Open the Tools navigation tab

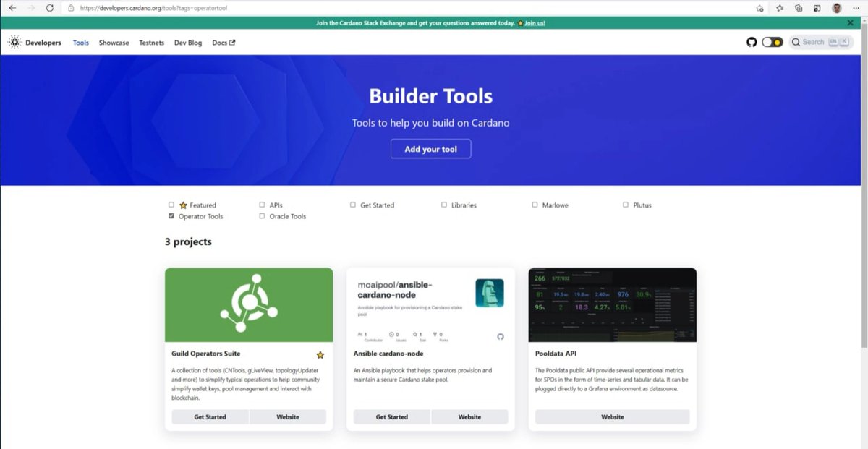pyautogui.click(x=81, y=43)
